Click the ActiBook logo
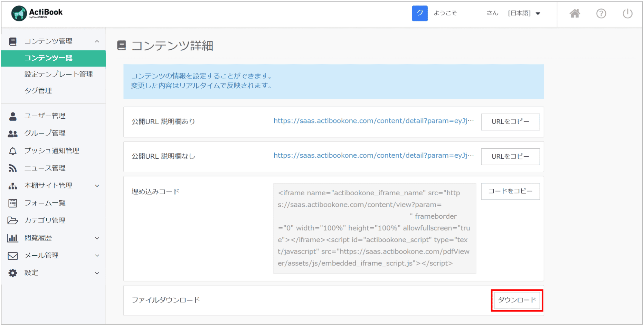This screenshot has width=644, height=326. 37,13
